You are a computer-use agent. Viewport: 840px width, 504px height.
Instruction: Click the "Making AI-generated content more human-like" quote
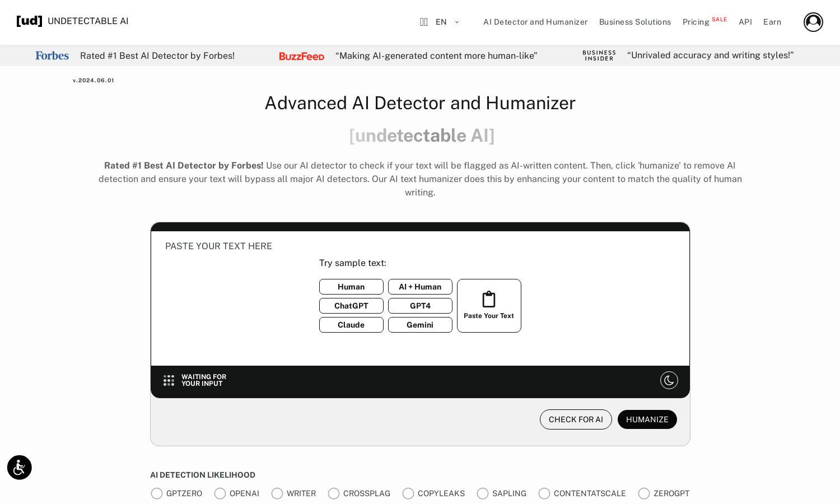[436, 55]
